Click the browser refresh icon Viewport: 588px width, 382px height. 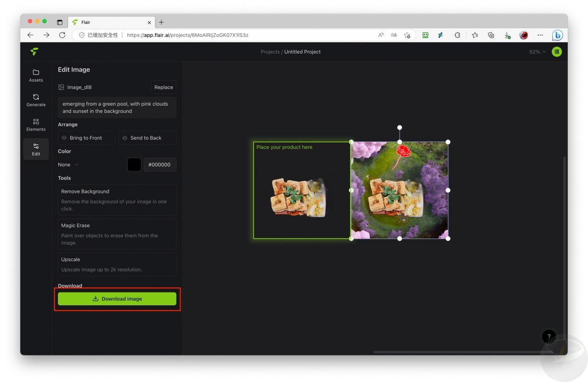pyautogui.click(x=62, y=35)
